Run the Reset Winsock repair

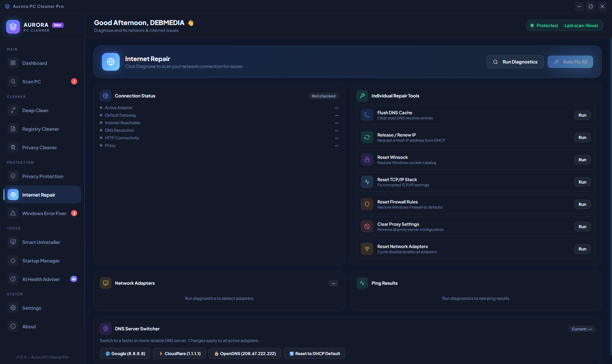point(582,160)
